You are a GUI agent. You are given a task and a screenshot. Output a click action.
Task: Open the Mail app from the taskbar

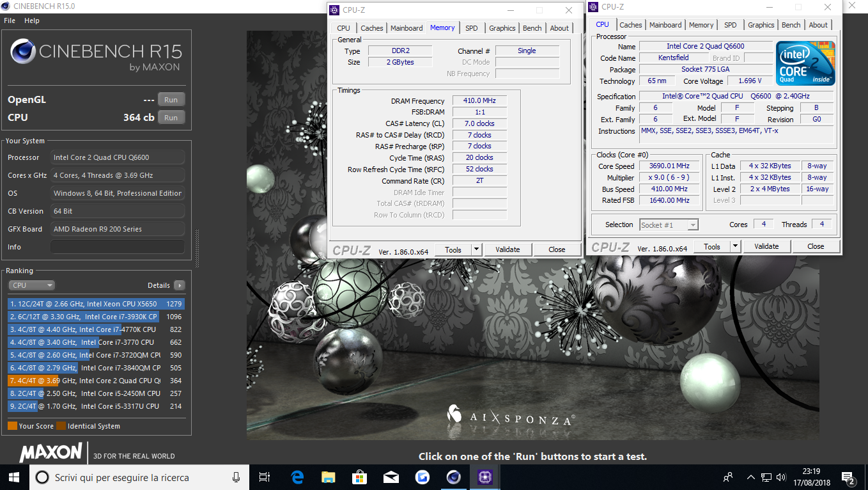point(391,477)
